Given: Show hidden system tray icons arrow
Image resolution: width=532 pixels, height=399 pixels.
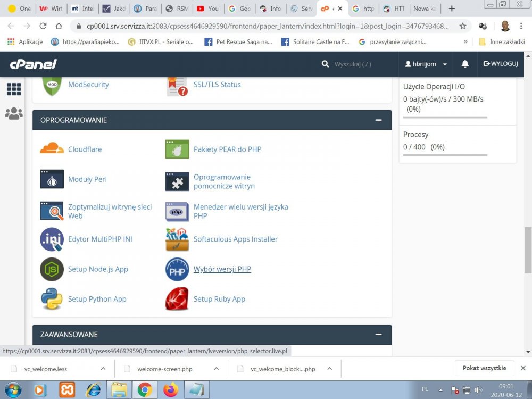Looking at the screenshot, I should pyautogui.click(x=440, y=390).
